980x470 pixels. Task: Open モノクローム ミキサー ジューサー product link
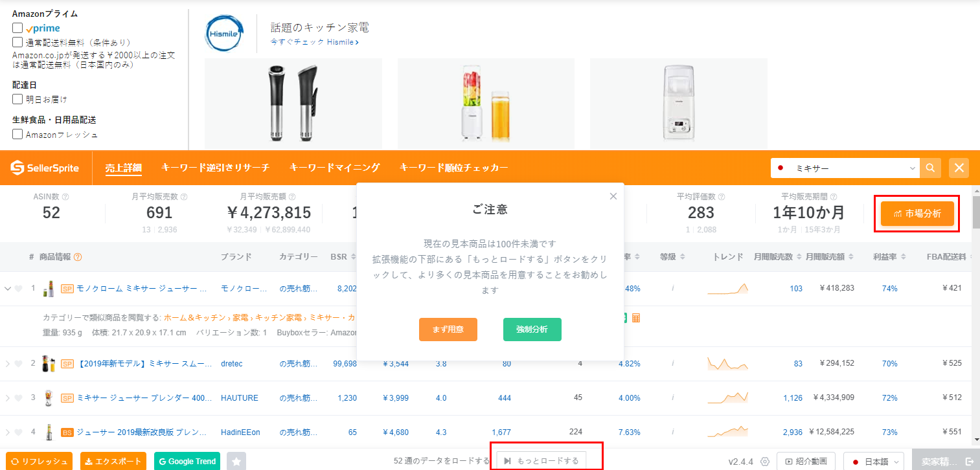coord(142,289)
